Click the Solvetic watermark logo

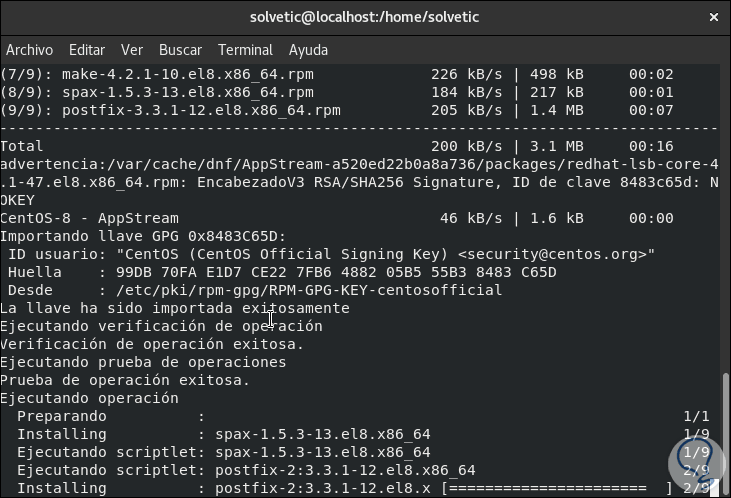[695, 466]
